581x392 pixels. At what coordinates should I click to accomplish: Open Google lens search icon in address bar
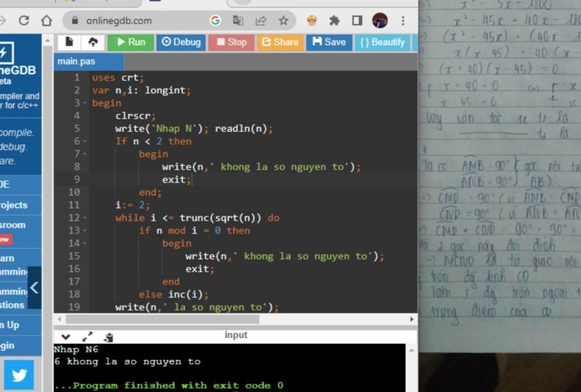(215, 20)
